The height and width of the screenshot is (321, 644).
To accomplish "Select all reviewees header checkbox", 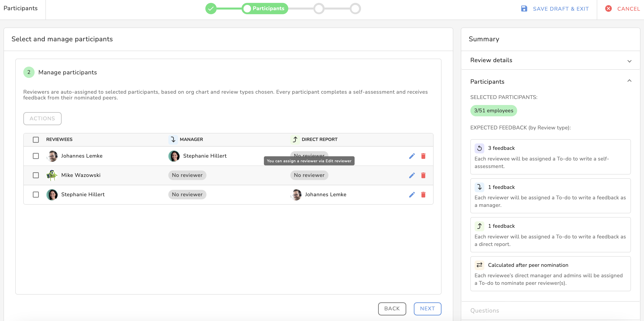I will click(36, 140).
